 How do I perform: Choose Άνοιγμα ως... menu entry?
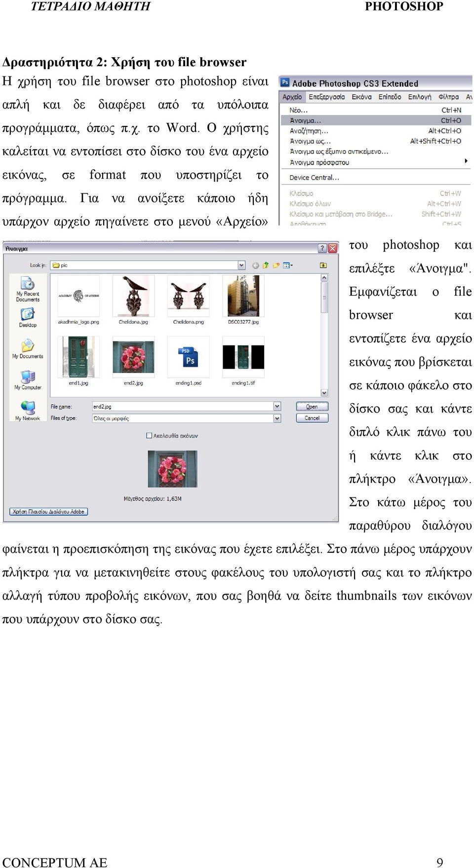point(375,141)
